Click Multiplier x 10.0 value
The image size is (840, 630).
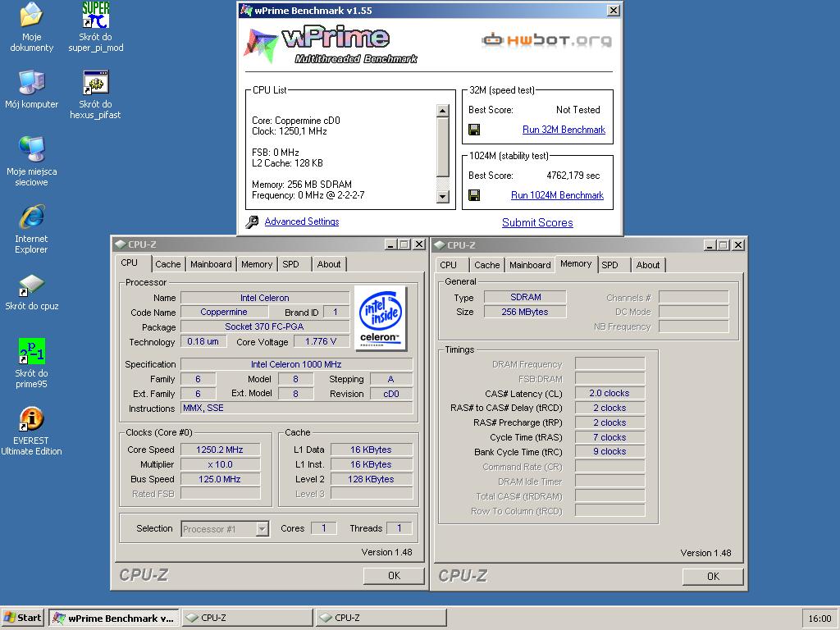(220, 464)
